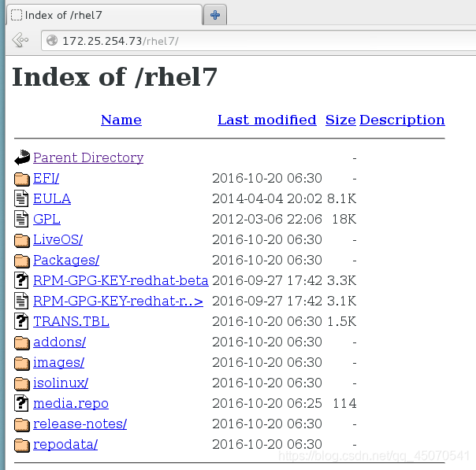
Task: Open a new browser tab with plus button
Action: (x=215, y=15)
